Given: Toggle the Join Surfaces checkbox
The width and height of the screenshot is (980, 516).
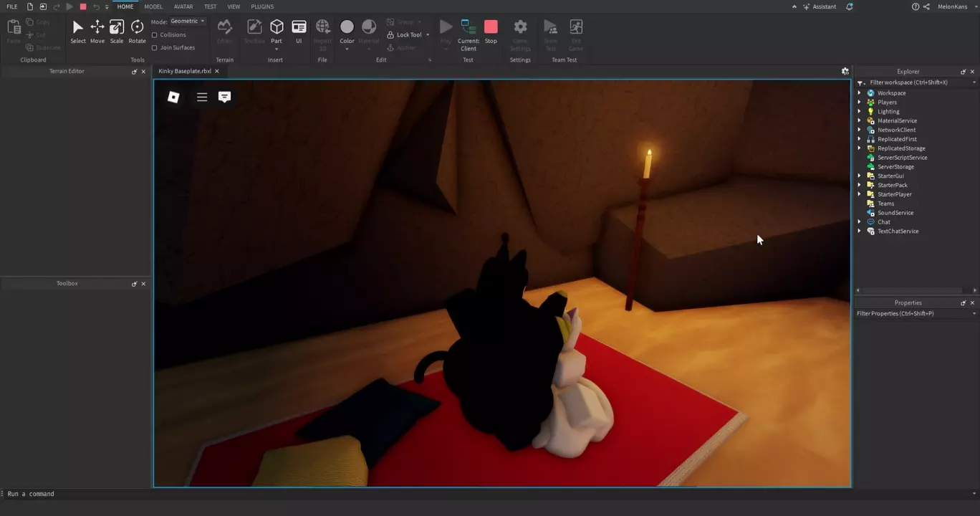Looking at the screenshot, I should [155, 48].
